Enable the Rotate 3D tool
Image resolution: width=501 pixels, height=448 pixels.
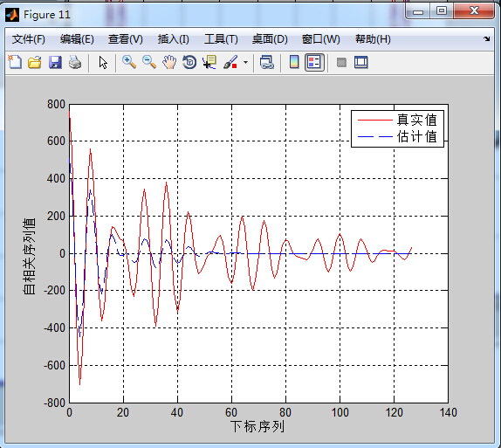click(x=189, y=62)
